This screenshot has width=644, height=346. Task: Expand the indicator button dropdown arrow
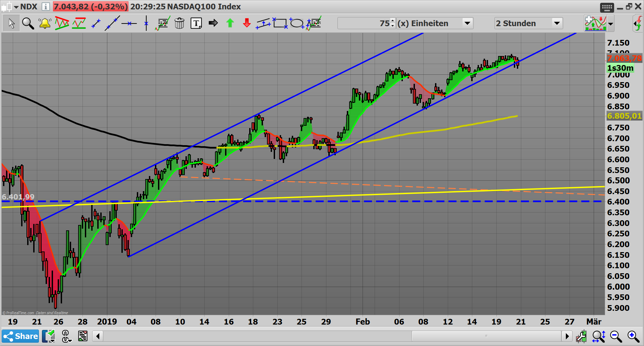point(611,24)
